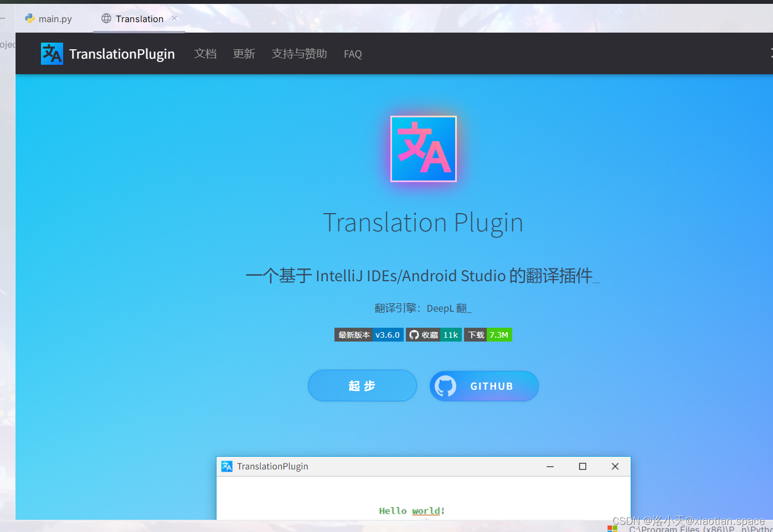This screenshot has width=773, height=532.
Task: Open the 文档 docs menu item
Action: click(x=205, y=54)
